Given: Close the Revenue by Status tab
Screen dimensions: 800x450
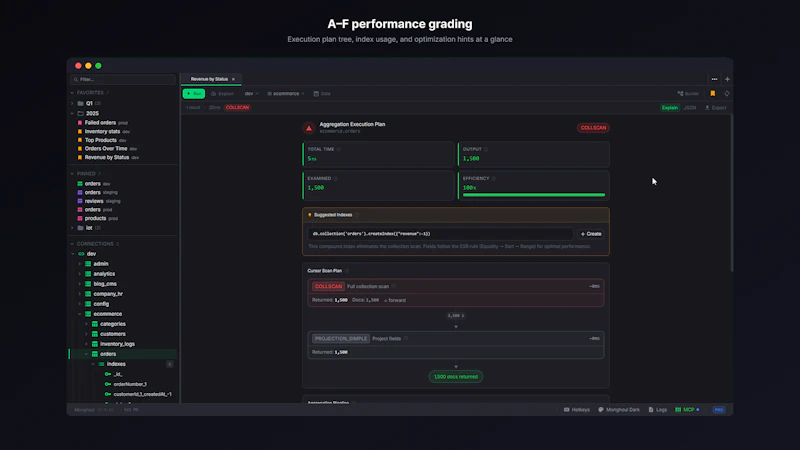Looking at the screenshot, I should pyautogui.click(x=234, y=79).
